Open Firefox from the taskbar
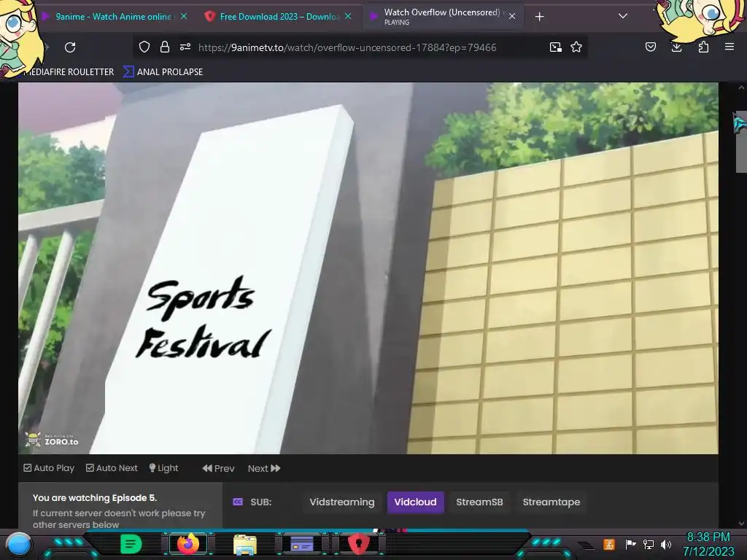 (x=188, y=544)
